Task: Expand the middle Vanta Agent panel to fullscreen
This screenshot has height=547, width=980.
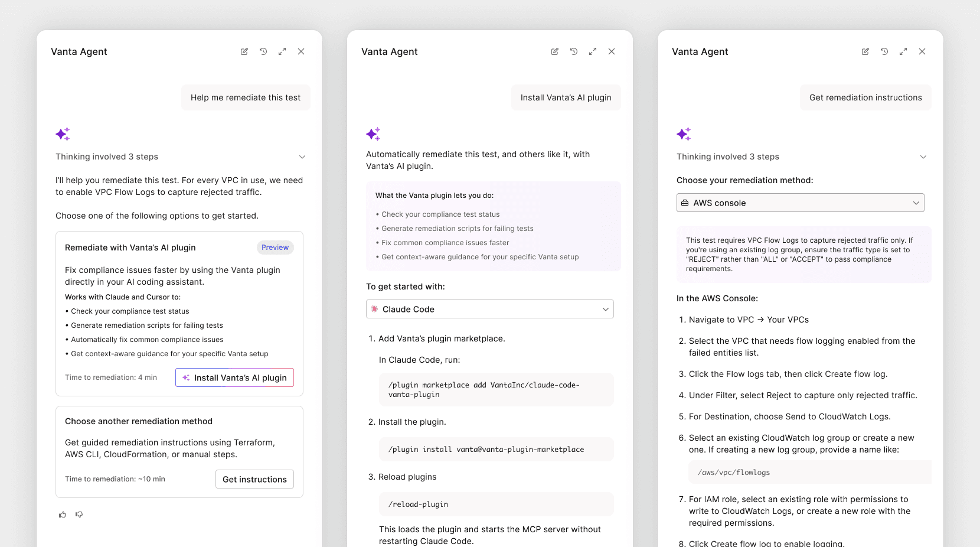Action: pos(593,51)
